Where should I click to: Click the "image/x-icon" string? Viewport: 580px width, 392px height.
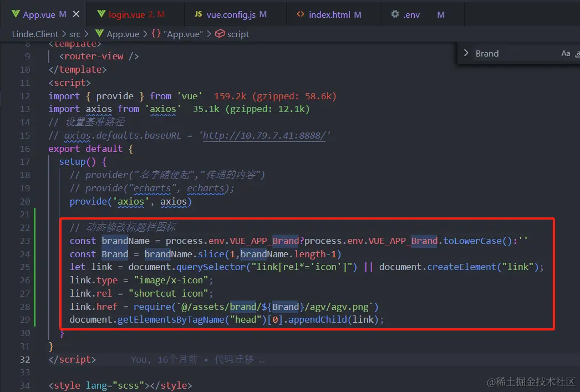171,280
